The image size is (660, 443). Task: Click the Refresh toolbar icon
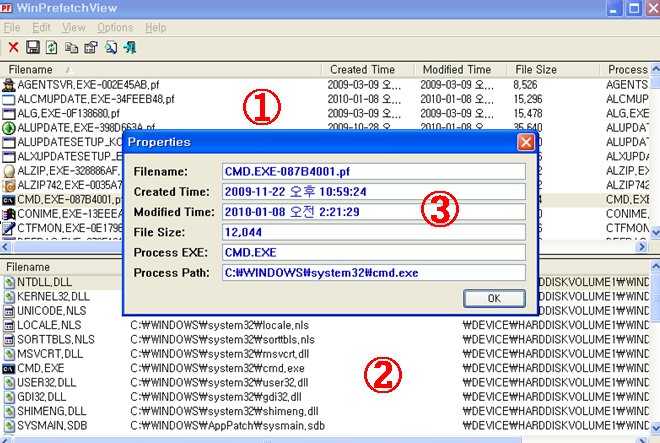tap(52, 47)
